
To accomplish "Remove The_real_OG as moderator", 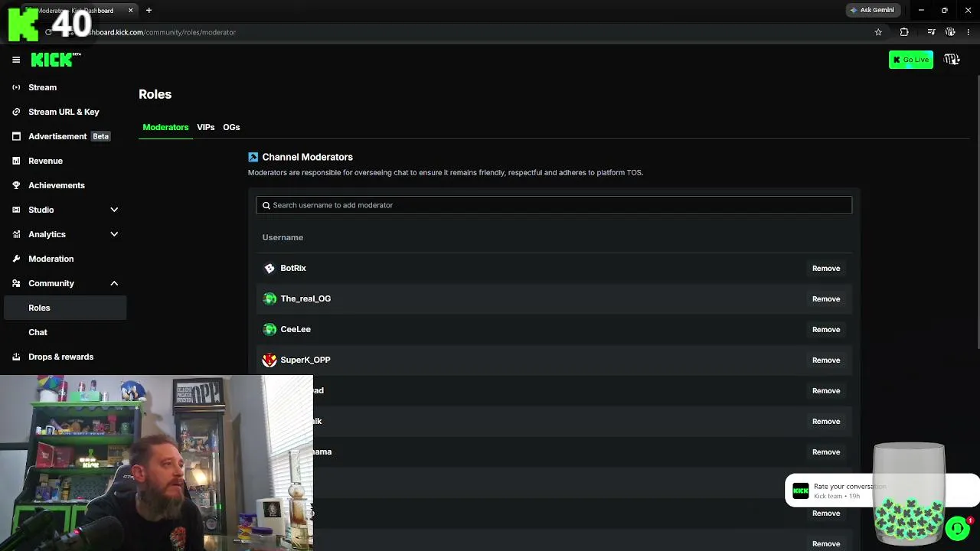I will coord(826,298).
